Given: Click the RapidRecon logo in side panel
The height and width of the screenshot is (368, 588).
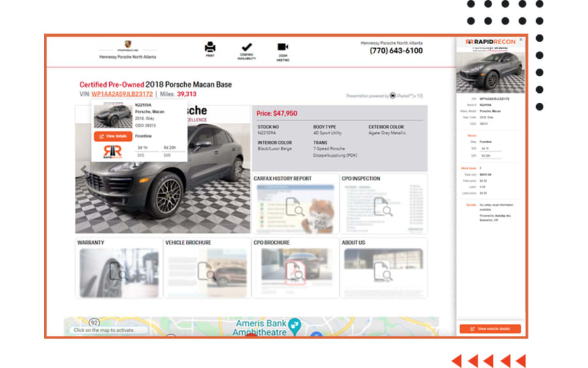Looking at the screenshot, I should [490, 42].
